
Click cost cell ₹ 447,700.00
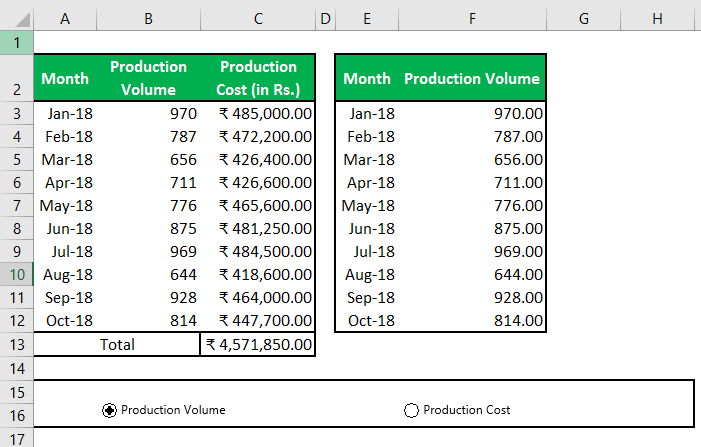(x=258, y=320)
